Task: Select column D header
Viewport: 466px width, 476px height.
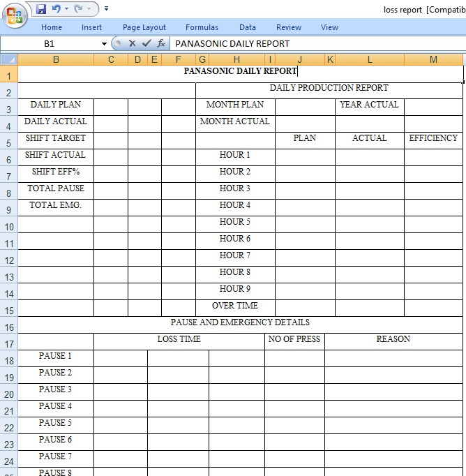Action: coord(137,59)
